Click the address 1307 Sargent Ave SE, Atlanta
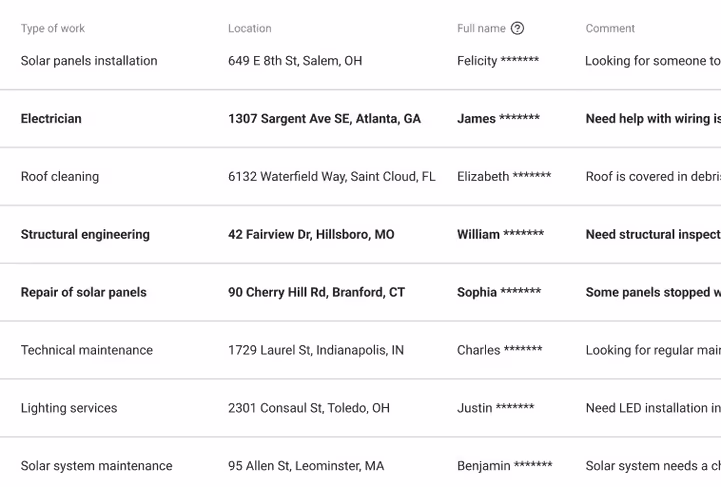This screenshot has height=487, width=721. click(324, 119)
